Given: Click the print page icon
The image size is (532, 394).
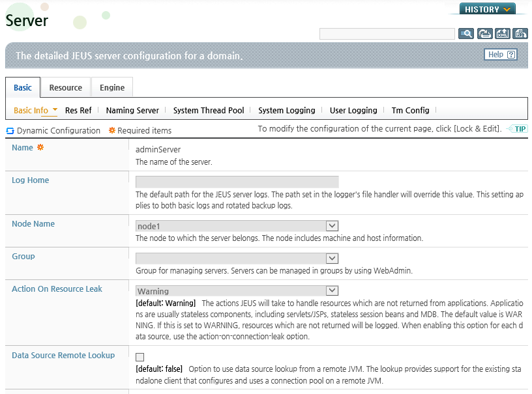Looking at the screenshot, I should pos(484,34).
